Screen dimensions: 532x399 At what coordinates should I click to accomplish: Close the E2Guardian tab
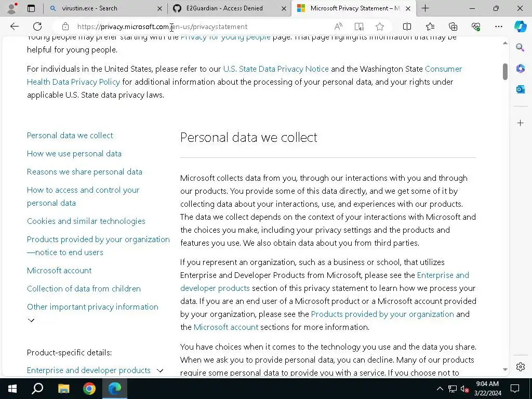tap(284, 8)
